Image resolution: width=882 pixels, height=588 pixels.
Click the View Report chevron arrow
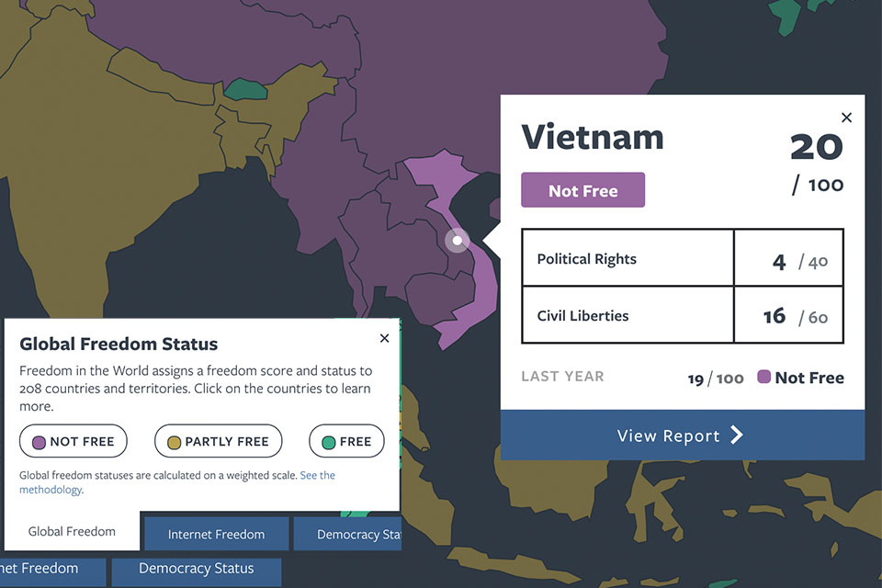pyautogui.click(x=737, y=435)
